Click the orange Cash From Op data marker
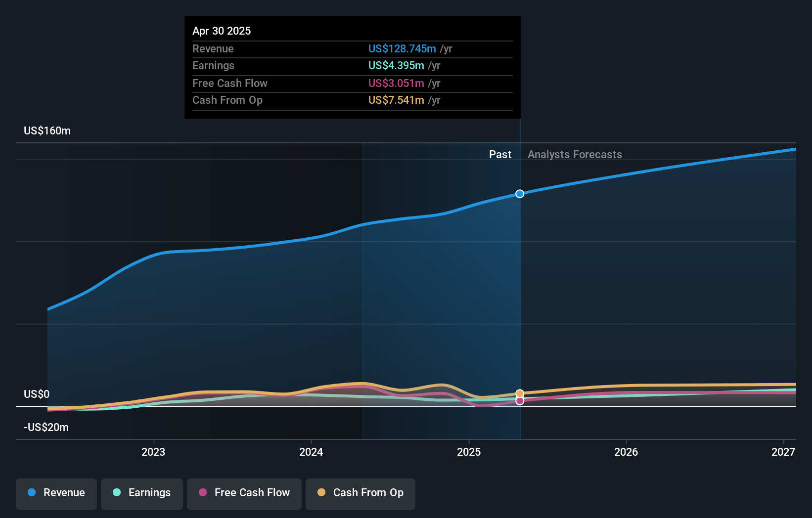Viewport: 812px width, 518px height. pyautogui.click(x=520, y=393)
